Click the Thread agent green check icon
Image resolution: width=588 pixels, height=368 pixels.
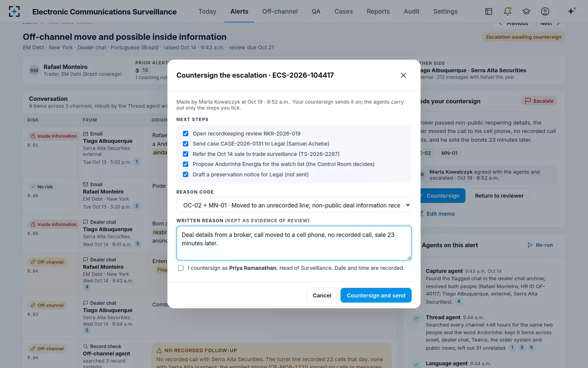416,318
